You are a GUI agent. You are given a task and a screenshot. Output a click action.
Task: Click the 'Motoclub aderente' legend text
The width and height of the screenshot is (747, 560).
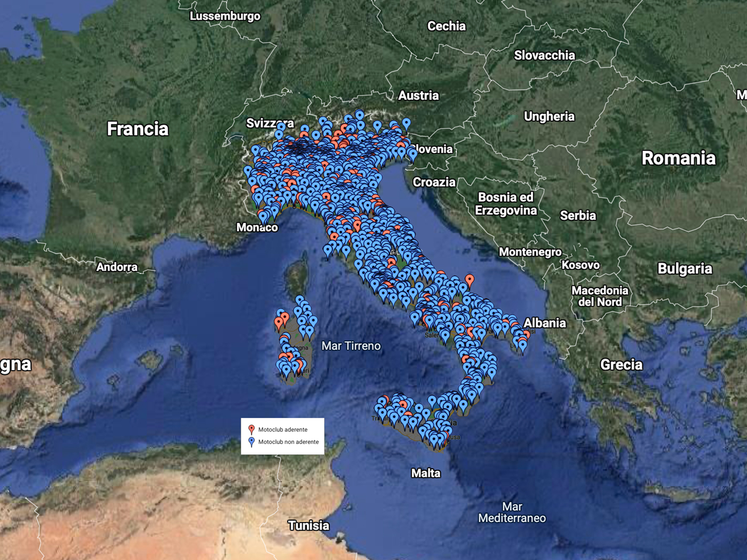283,430
